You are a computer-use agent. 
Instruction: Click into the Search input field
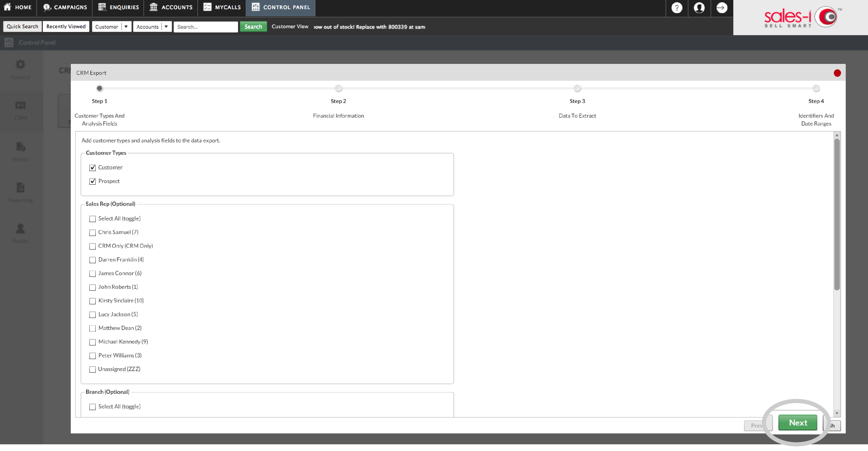click(x=206, y=27)
